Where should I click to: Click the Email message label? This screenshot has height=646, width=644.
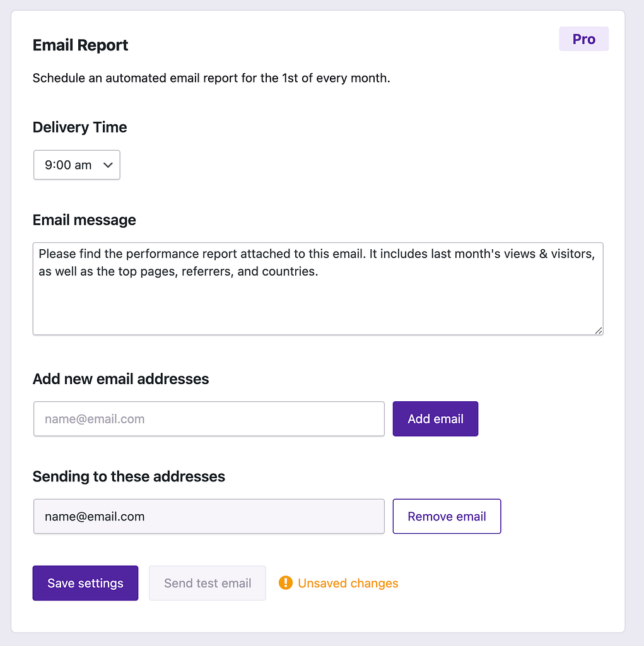[85, 220]
